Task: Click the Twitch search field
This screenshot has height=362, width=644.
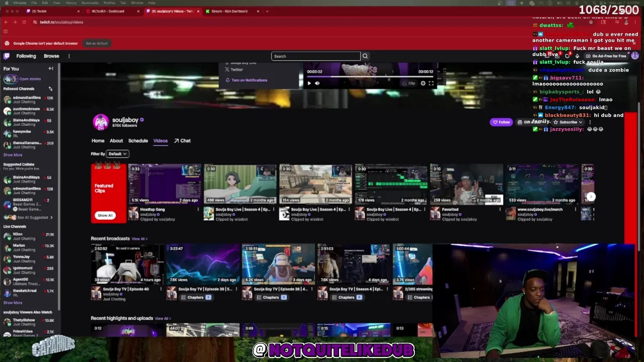Action: [316, 56]
